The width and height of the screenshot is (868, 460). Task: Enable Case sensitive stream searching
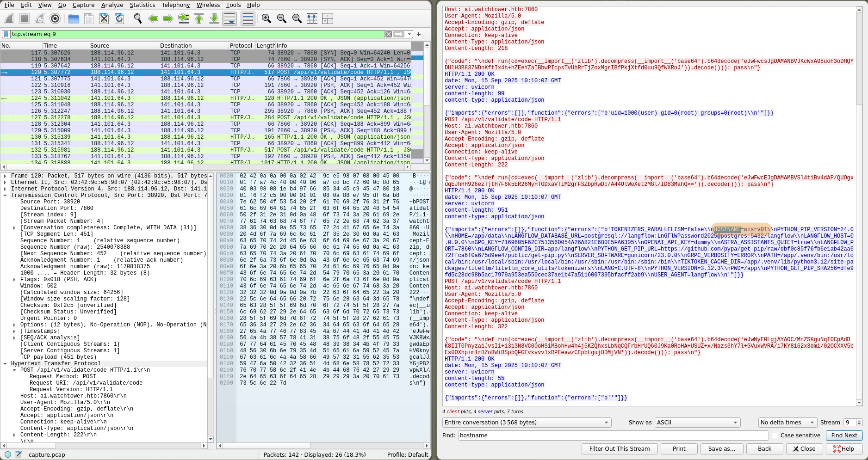point(775,435)
